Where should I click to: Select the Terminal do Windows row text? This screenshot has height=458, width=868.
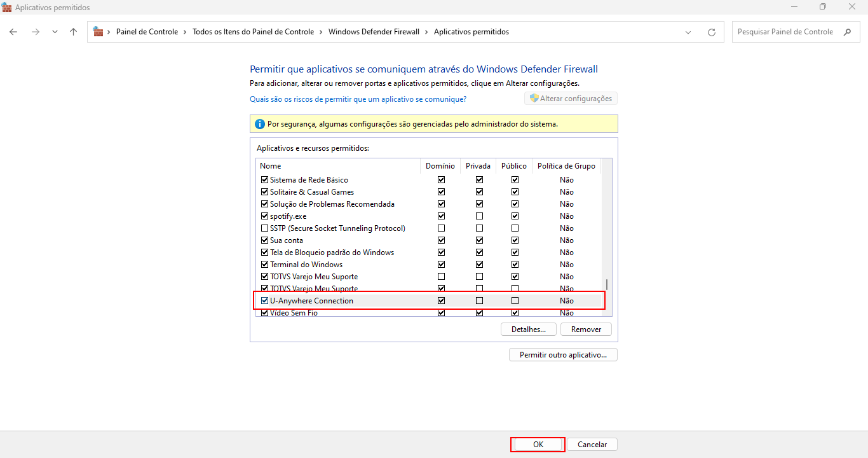(x=306, y=265)
